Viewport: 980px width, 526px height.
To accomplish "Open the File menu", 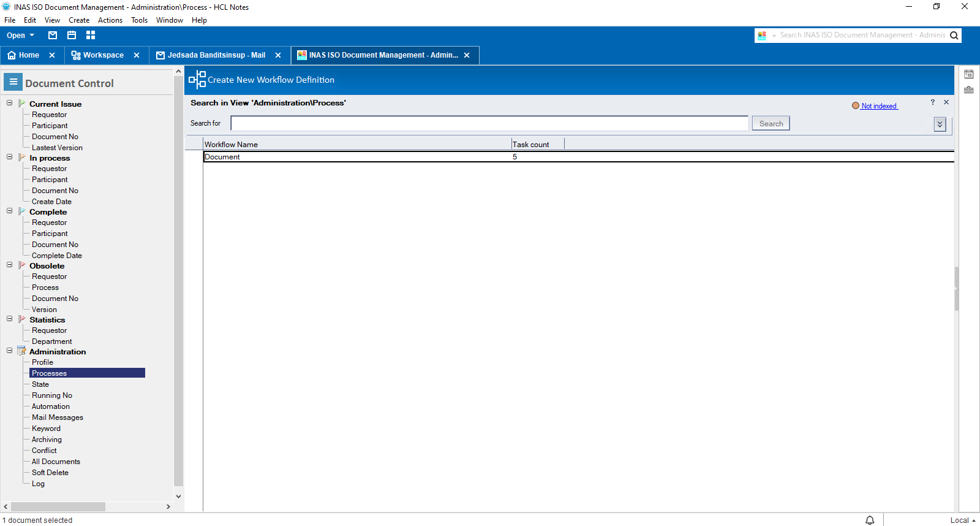I will 10,20.
